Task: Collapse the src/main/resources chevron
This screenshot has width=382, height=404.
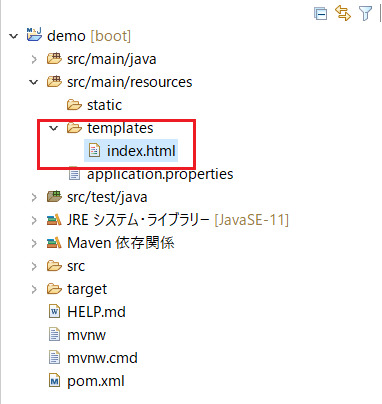Action: click(34, 82)
